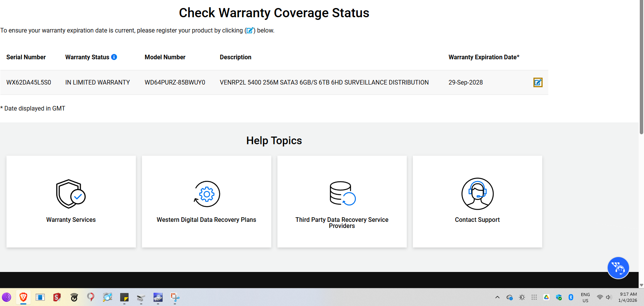Click the register product edit icon in the warranty row

click(538, 82)
